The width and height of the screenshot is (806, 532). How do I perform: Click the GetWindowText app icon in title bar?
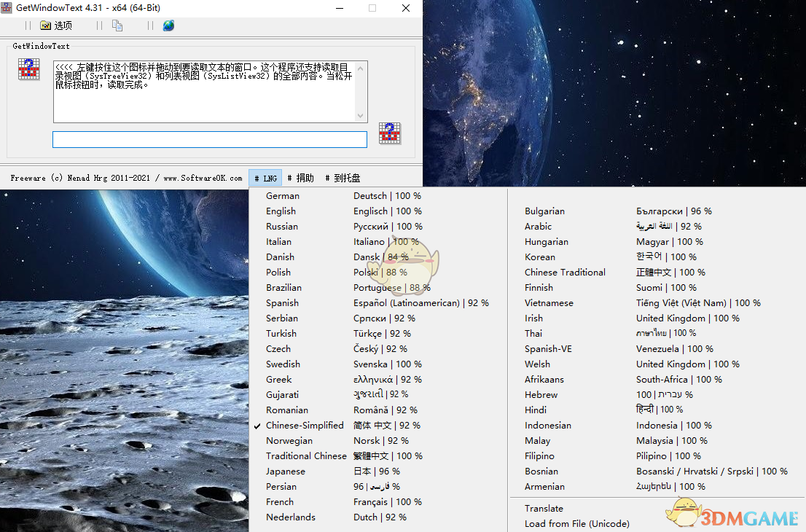(6, 8)
